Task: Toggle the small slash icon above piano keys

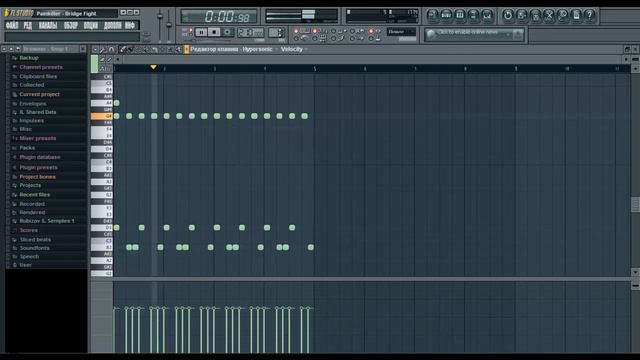Action: pos(109,60)
